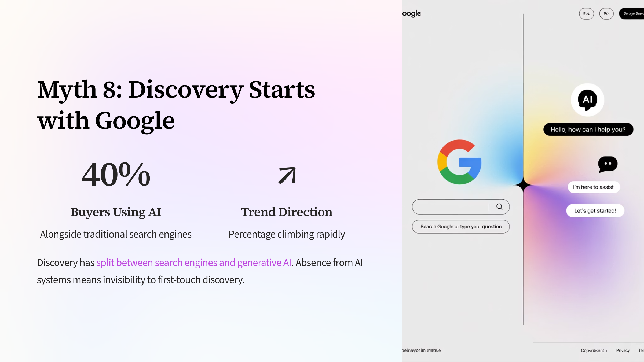
Task: Select the 'I'm here to assist.' bubble
Action: 594,187
